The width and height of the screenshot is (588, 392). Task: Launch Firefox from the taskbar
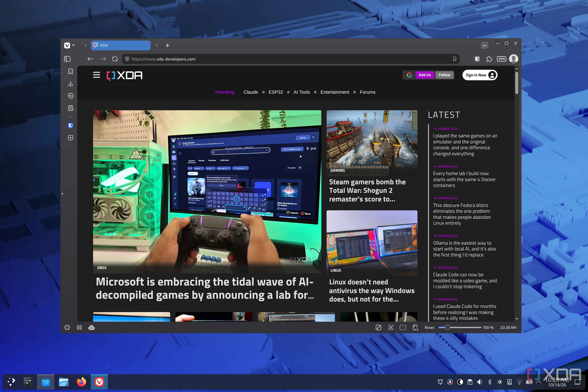pyautogui.click(x=81, y=382)
